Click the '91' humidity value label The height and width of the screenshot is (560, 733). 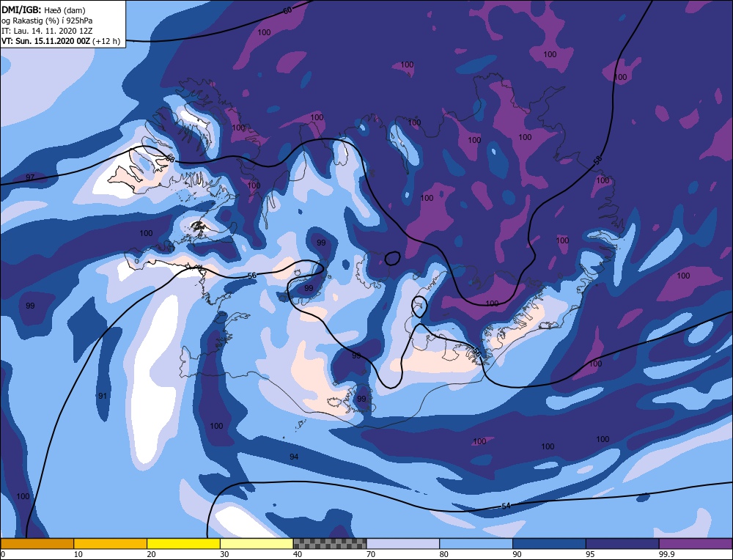click(x=103, y=396)
